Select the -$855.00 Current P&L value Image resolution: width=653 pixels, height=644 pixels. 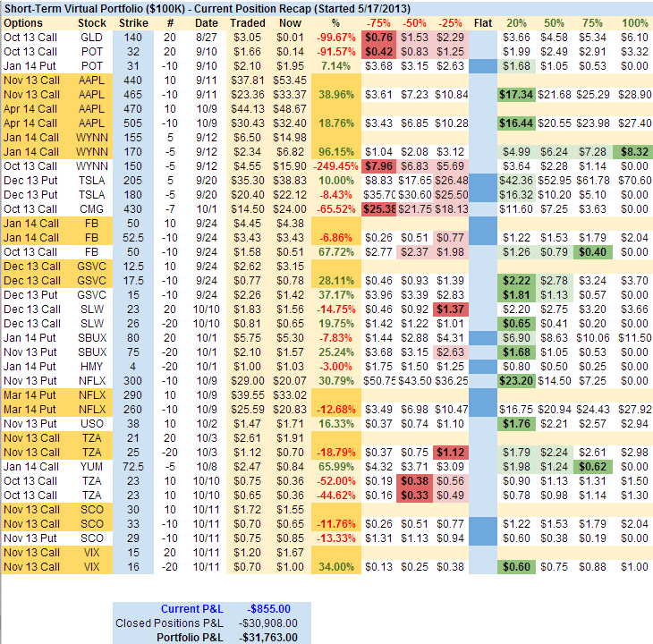coord(271,609)
